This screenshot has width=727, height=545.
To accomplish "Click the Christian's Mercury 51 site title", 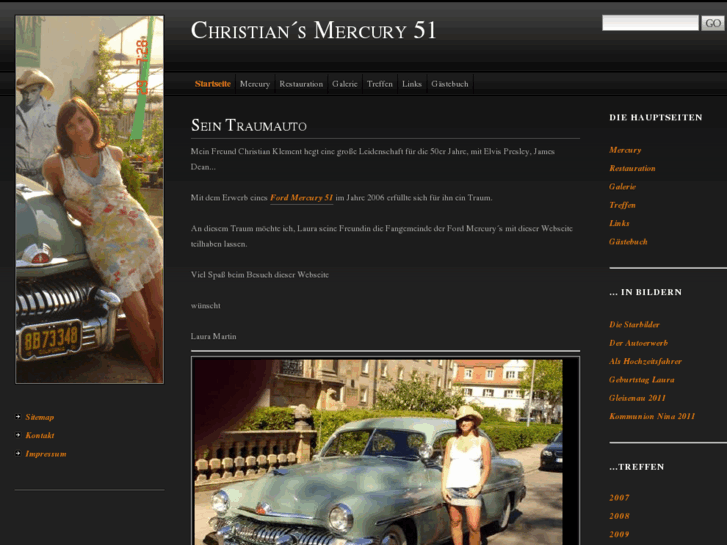I will click(313, 30).
